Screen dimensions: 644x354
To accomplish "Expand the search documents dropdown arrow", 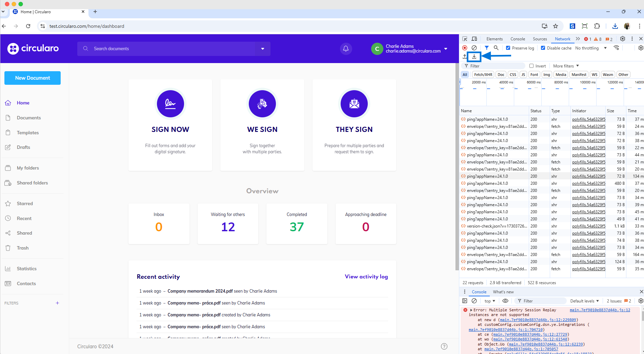I will click(x=263, y=48).
